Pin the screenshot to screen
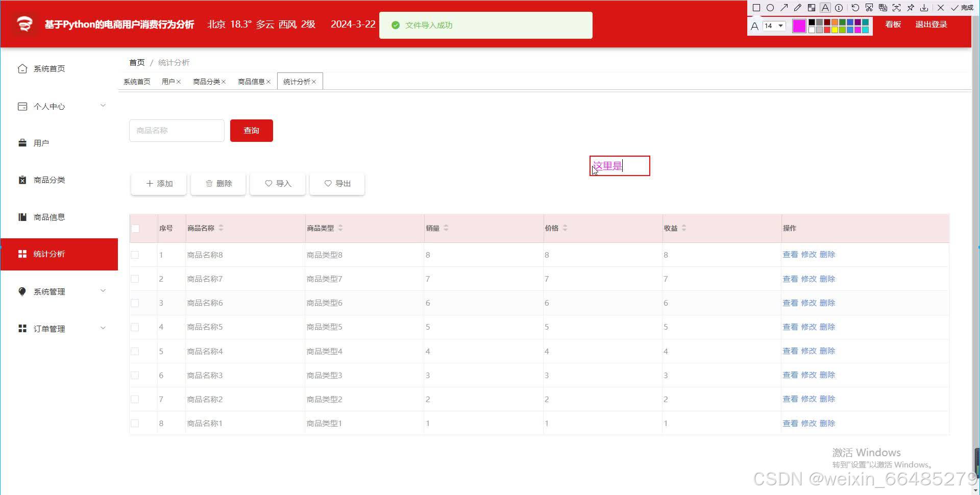 (x=911, y=8)
